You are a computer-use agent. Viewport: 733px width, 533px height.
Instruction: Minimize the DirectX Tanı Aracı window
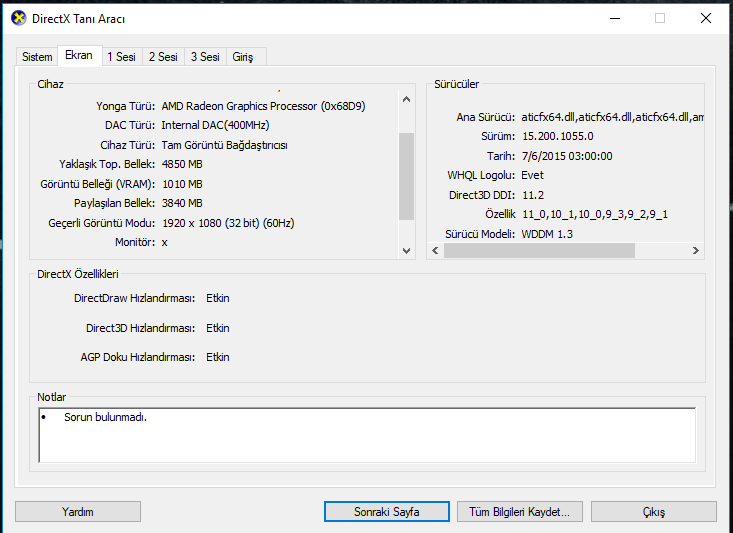[x=615, y=18]
